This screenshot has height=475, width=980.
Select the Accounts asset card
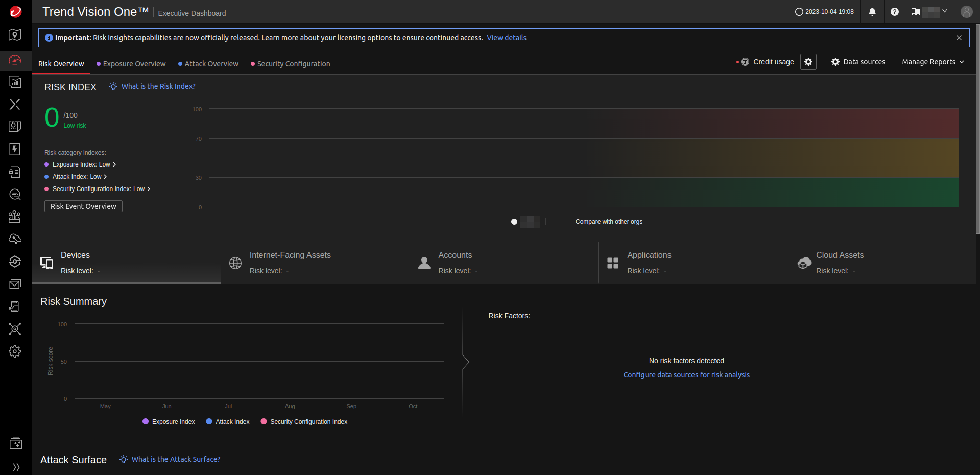[504, 263]
